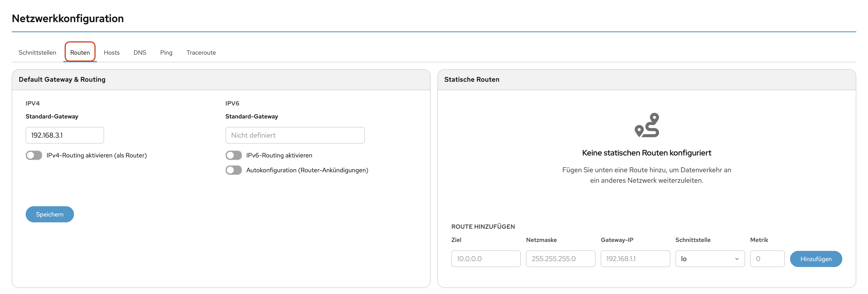This screenshot has height=294, width=868.
Task: Focus the Gateway-IP input field
Action: click(x=635, y=259)
